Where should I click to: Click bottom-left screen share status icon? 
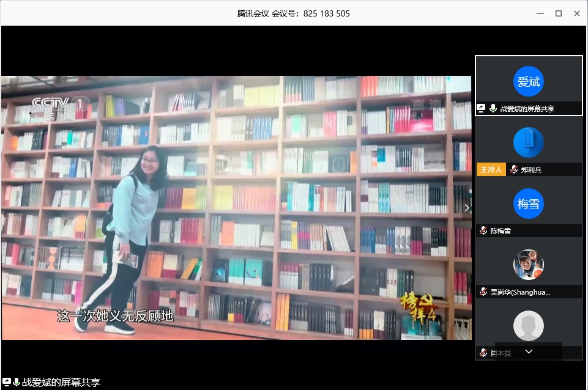pos(6,382)
